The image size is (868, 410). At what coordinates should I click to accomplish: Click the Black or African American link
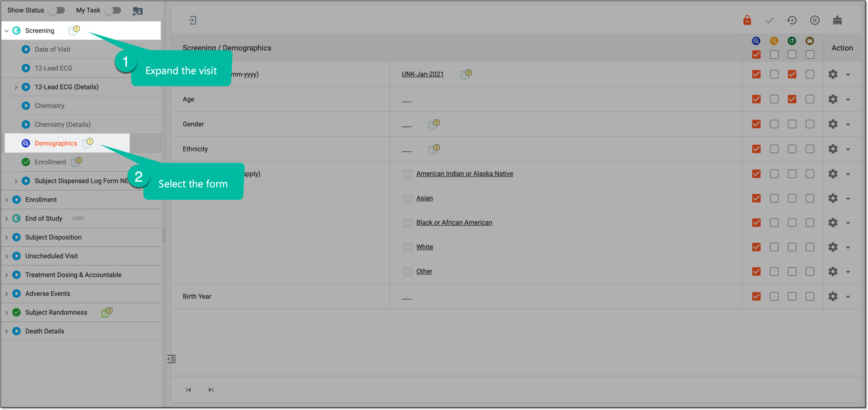tap(454, 222)
